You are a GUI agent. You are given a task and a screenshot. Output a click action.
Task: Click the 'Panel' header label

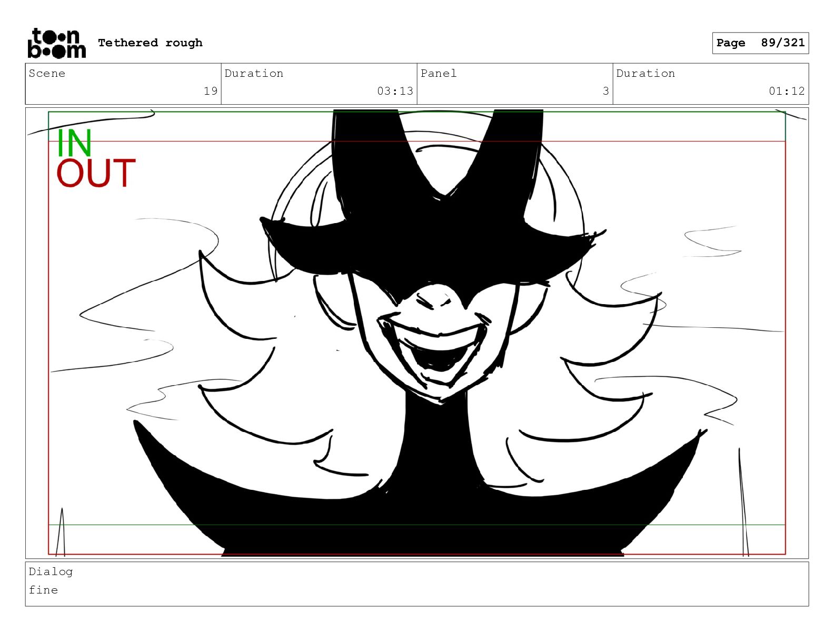pyautogui.click(x=439, y=73)
